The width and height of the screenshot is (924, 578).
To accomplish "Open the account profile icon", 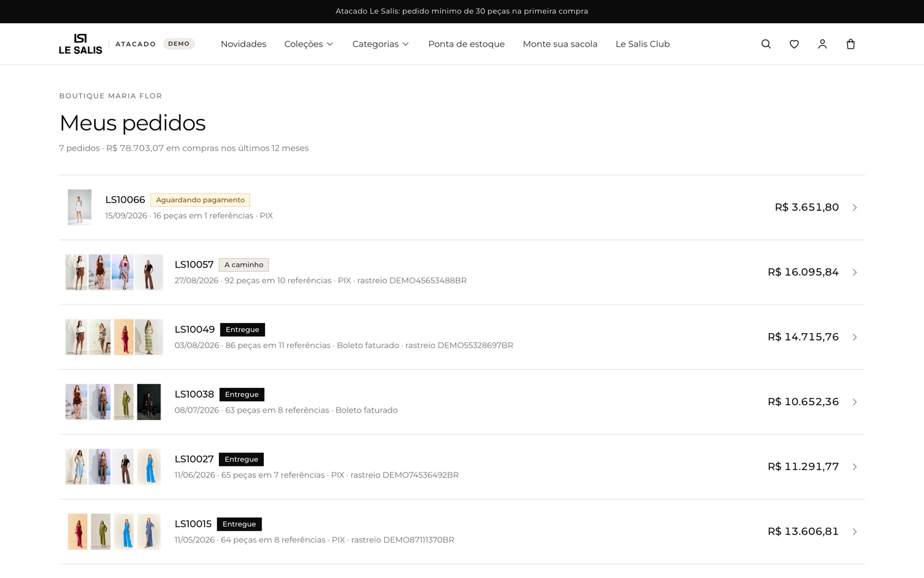I will coord(822,44).
